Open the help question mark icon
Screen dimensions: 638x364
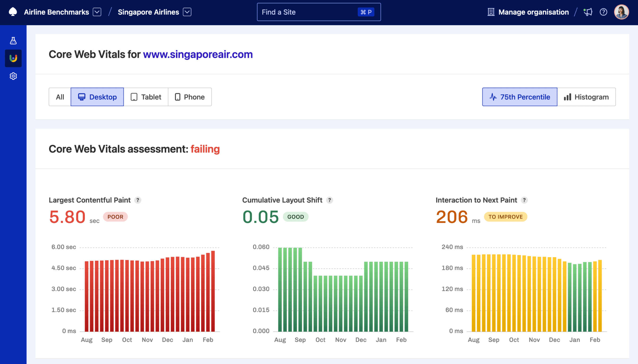point(603,12)
